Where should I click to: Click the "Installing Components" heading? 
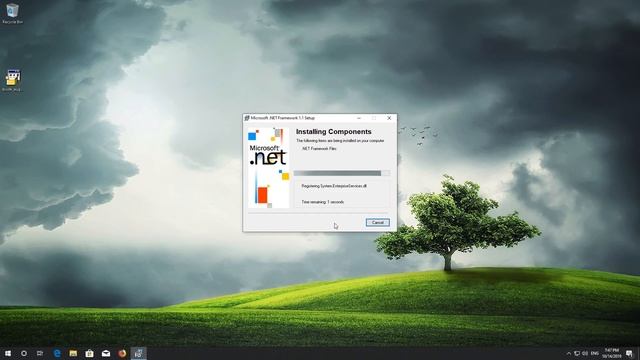[333, 132]
